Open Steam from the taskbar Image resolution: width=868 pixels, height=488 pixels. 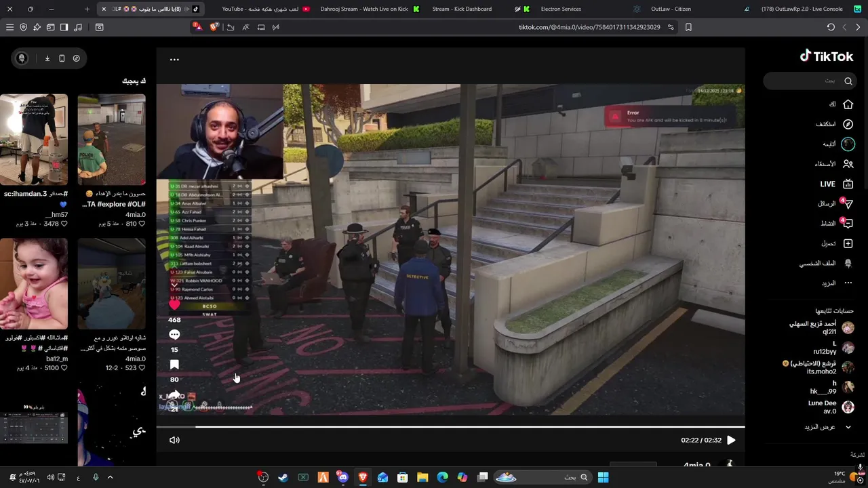pos(283,477)
